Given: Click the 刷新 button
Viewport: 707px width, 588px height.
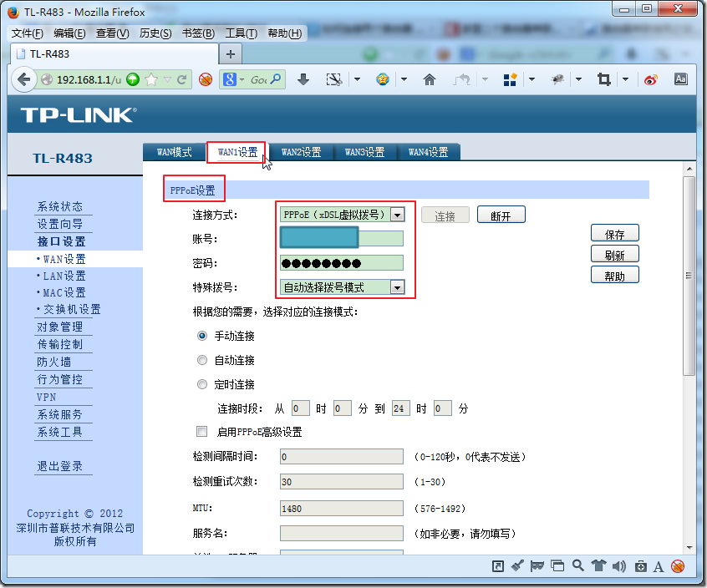Looking at the screenshot, I should 614,255.
